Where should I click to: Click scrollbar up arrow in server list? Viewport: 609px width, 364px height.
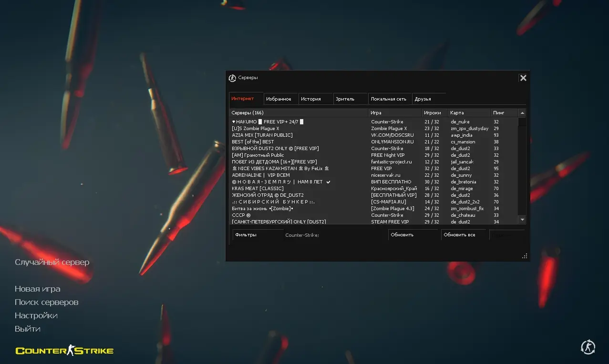(522, 113)
